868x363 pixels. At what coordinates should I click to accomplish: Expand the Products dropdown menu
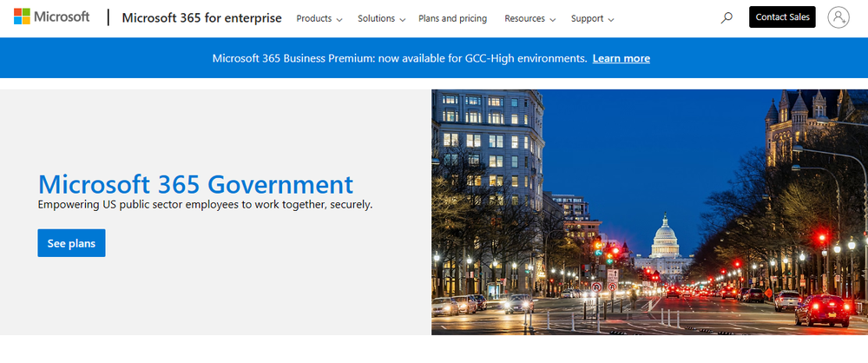coord(319,18)
